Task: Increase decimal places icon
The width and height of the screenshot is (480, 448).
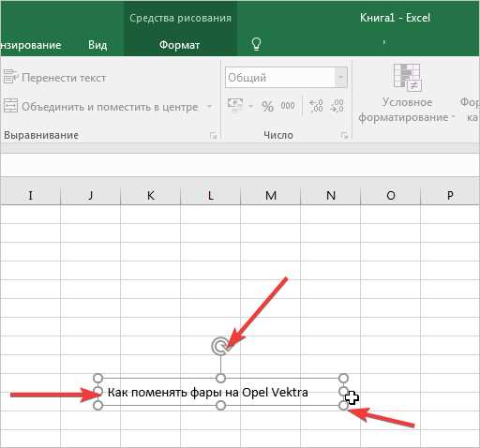Action: 316,106
